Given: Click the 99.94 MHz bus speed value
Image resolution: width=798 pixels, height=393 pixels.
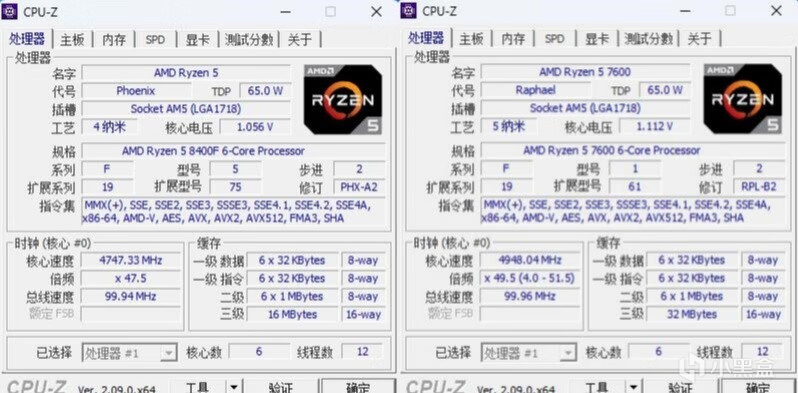Looking at the screenshot, I should [131, 296].
